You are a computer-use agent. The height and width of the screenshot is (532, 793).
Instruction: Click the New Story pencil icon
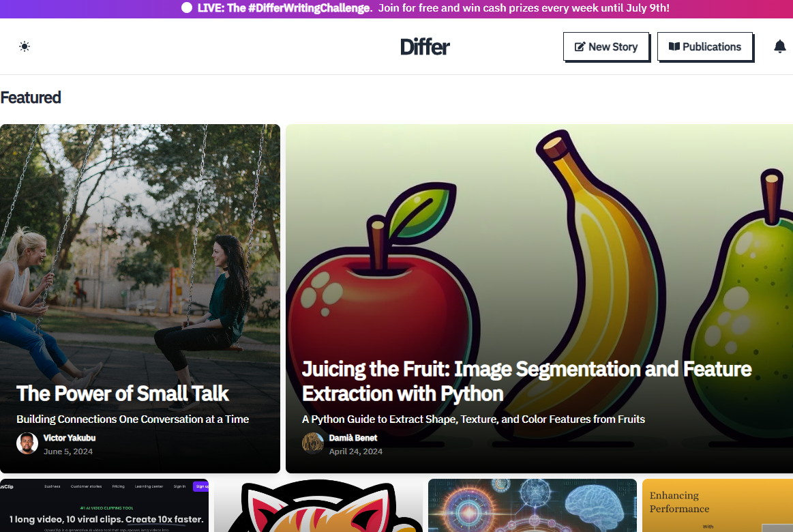coord(580,47)
